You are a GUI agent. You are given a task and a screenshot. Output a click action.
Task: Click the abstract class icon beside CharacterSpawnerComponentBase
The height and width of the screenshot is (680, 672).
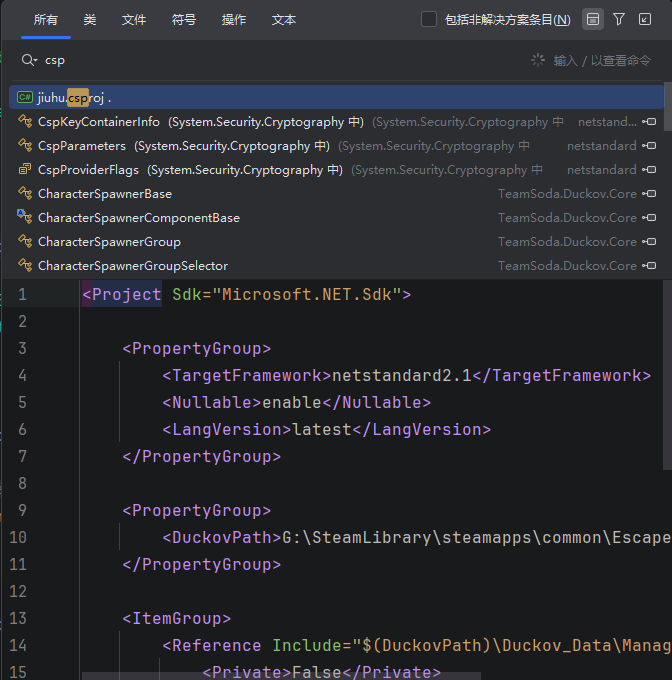25,218
